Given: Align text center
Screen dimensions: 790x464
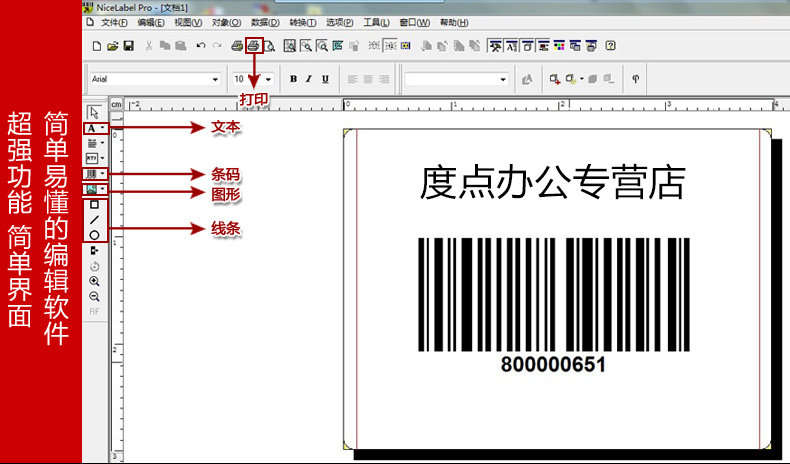Looking at the screenshot, I should [x=368, y=79].
